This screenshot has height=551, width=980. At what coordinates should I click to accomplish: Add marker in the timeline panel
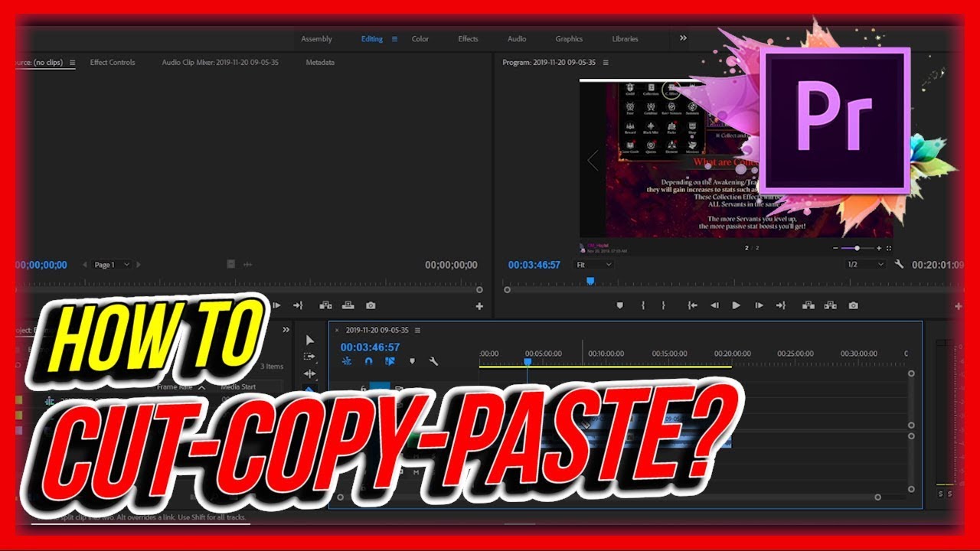click(412, 361)
